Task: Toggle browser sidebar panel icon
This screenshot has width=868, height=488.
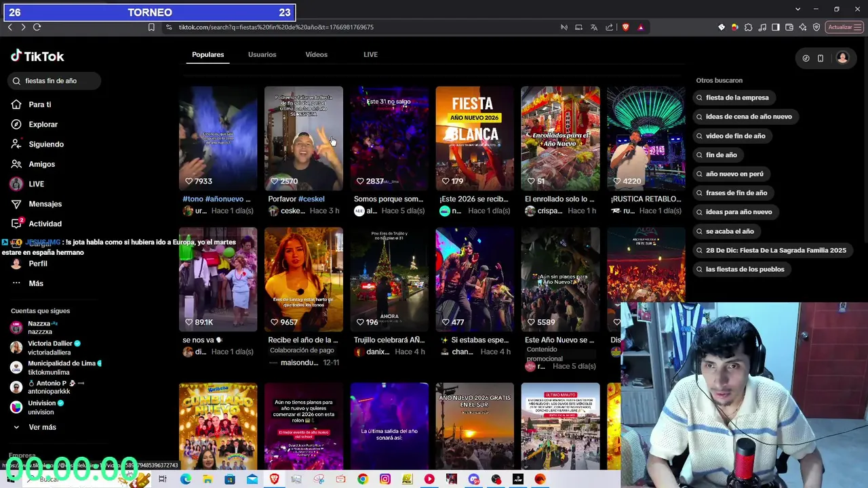Action: (x=776, y=27)
